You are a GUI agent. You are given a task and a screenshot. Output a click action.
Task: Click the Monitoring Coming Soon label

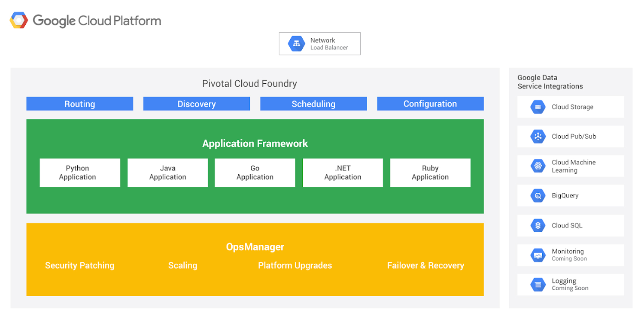click(x=569, y=255)
